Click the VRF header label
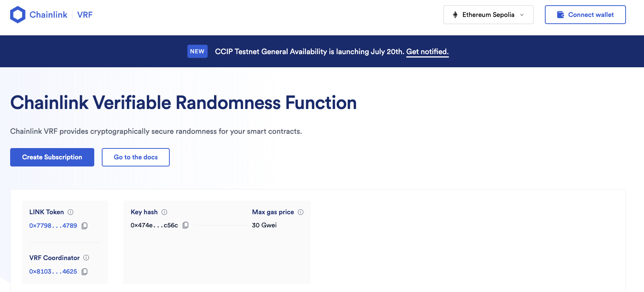644x292 pixels. click(x=85, y=15)
